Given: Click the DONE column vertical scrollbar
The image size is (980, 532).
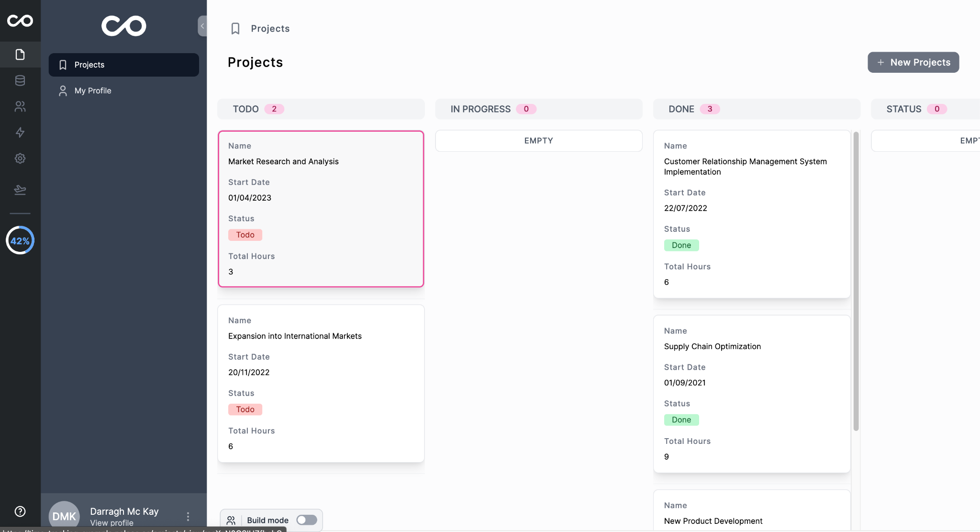Looking at the screenshot, I should [856, 281].
